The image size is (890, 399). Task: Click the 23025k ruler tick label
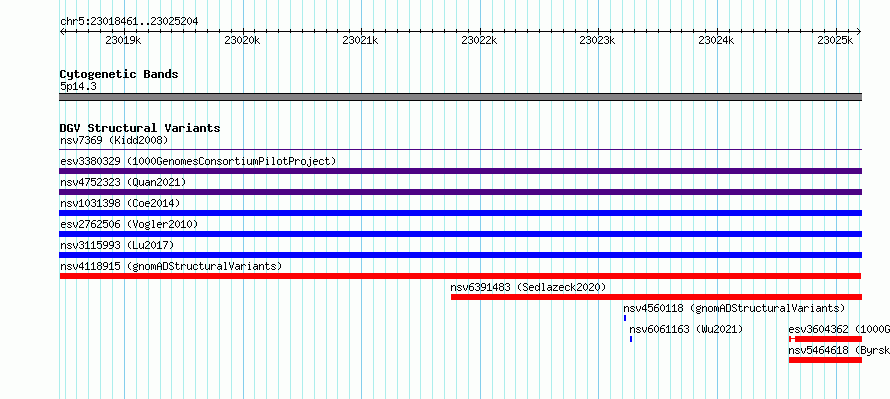click(835, 40)
